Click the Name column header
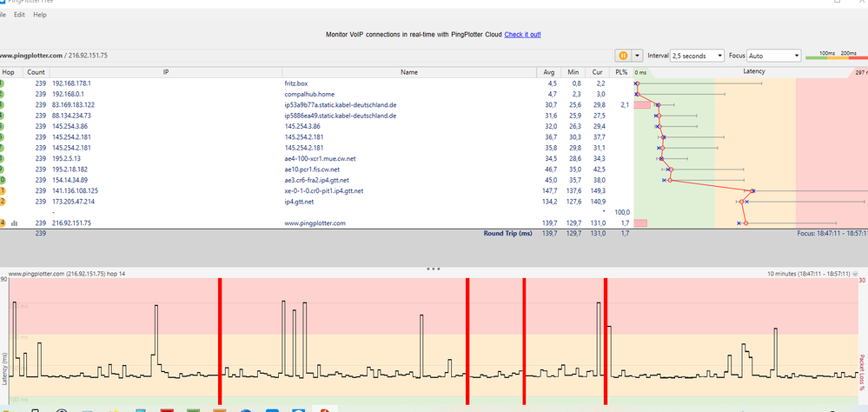This screenshot has height=412, width=868. click(409, 72)
